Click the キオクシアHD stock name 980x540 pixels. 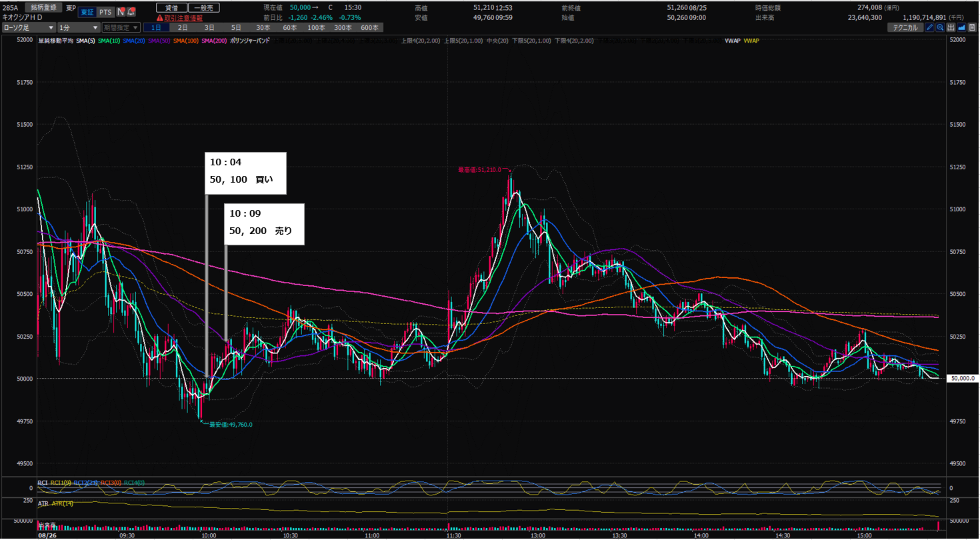point(23,17)
